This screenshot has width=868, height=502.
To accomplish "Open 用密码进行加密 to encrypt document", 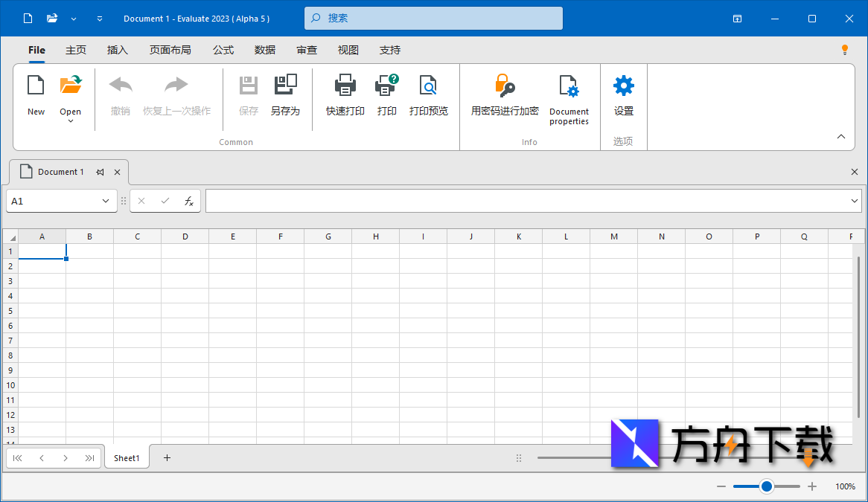I will coord(505,97).
